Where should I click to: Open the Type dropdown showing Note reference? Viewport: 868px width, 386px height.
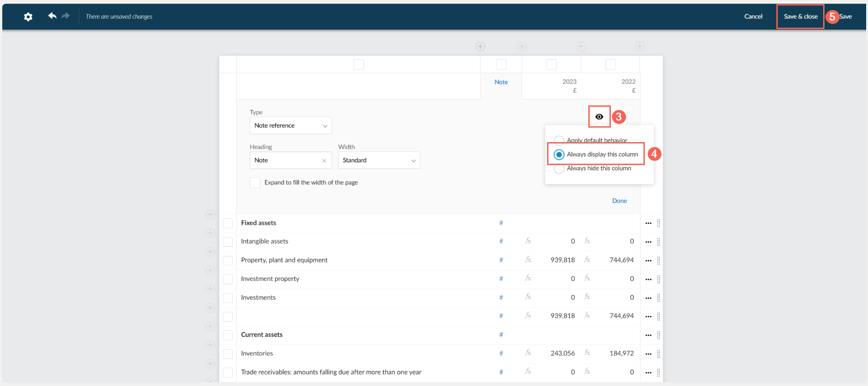290,125
